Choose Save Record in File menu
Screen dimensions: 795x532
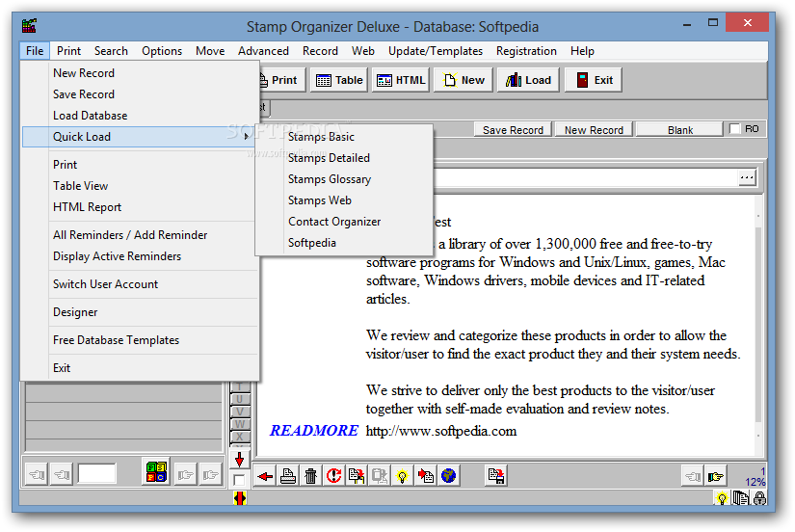pyautogui.click(x=141, y=94)
